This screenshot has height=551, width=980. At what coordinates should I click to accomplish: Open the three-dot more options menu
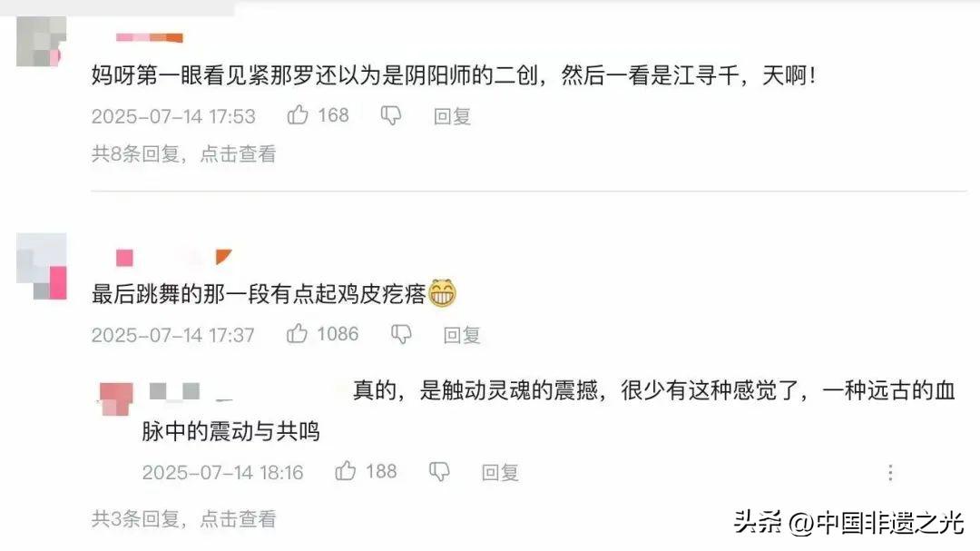click(890, 472)
